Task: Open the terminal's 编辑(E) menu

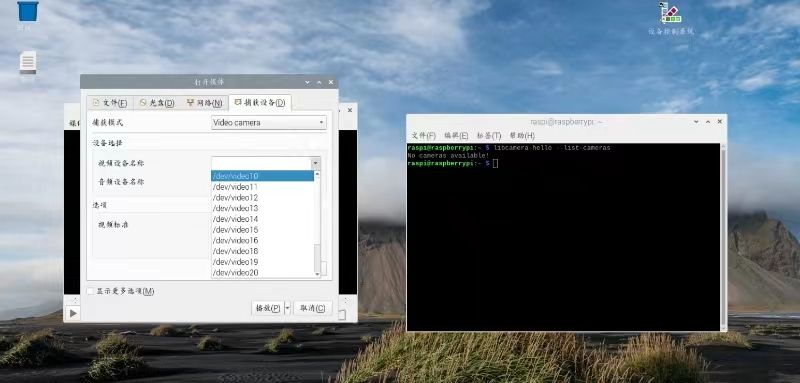Action: 456,136
